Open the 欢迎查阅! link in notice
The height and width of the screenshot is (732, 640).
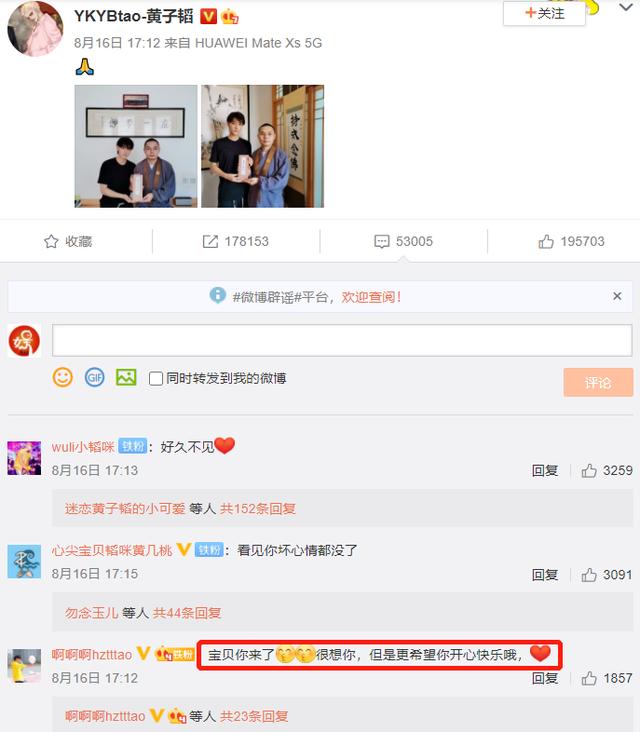point(371,297)
